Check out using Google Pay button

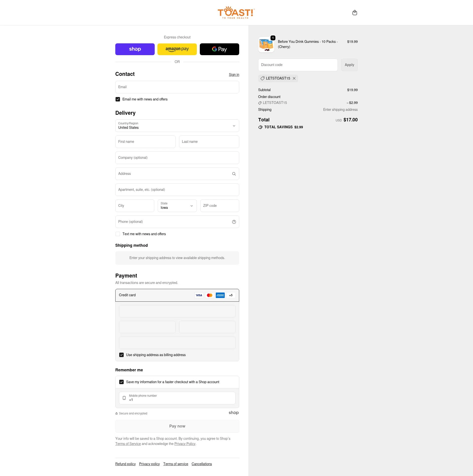pyautogui.click(x=219, y=49)
